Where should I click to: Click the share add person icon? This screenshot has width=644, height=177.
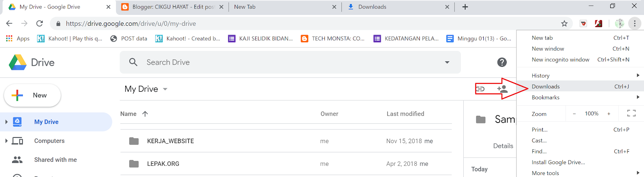click(x=502, y=89)
